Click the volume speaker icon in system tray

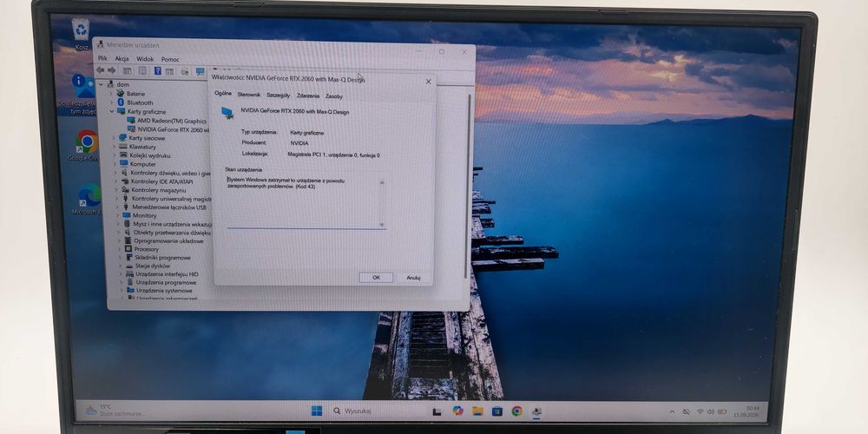point(711,411)
